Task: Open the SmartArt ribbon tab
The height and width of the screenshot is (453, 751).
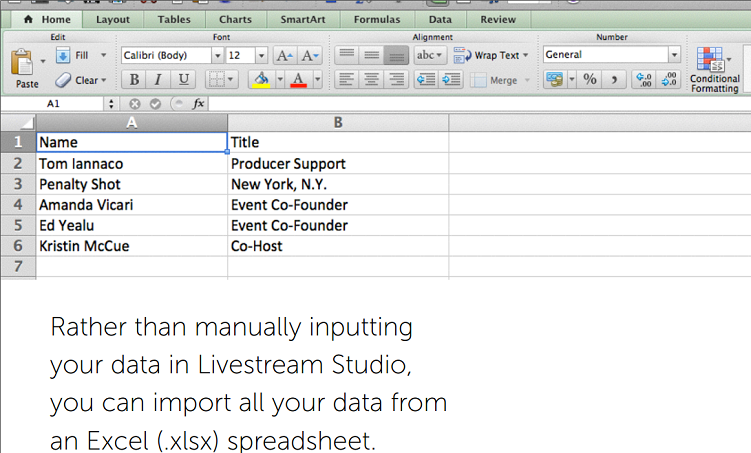Action: coord(301,19)
